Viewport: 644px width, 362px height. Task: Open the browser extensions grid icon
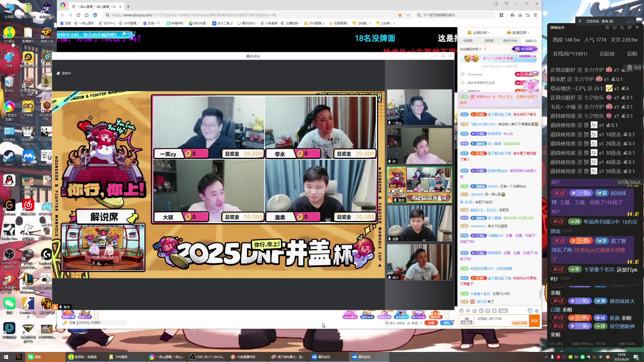[x=501, y=15]
